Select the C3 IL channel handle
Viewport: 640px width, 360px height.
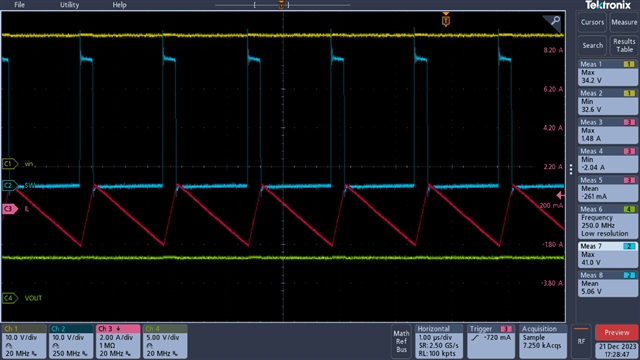coord(10,209)
